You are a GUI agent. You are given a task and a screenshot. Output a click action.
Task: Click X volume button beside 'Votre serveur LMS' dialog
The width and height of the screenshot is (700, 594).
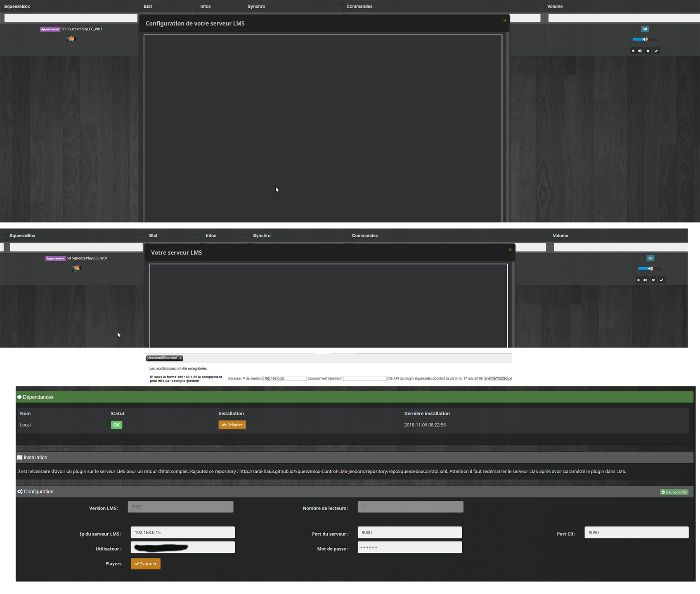pos(653,280)
